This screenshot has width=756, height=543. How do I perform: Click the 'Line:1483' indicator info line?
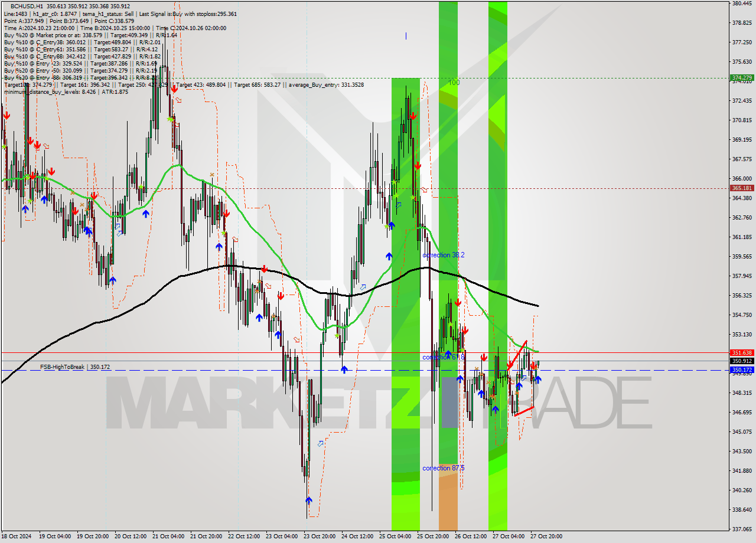(120, 14)
